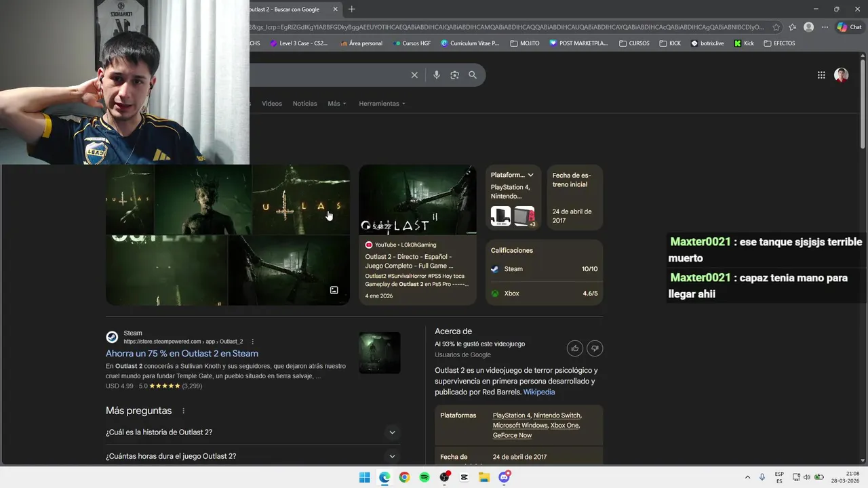Like the game with thumbs up

[575, 348]
